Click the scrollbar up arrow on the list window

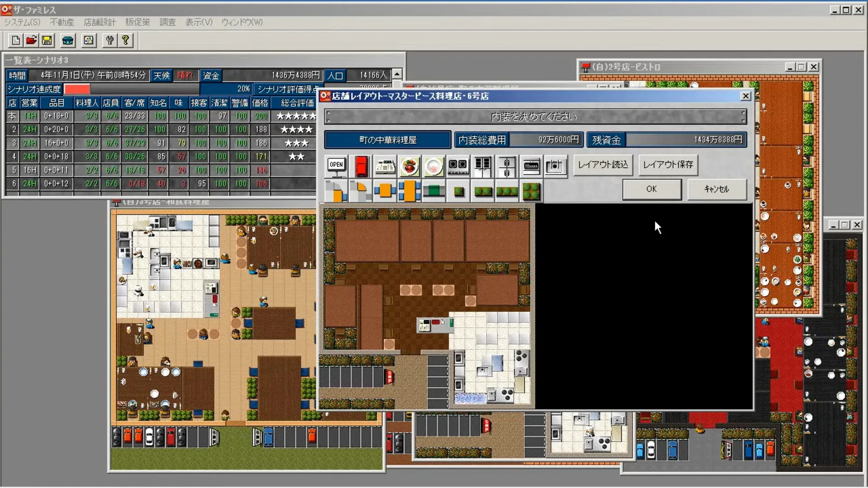click(x=396, y=74)
